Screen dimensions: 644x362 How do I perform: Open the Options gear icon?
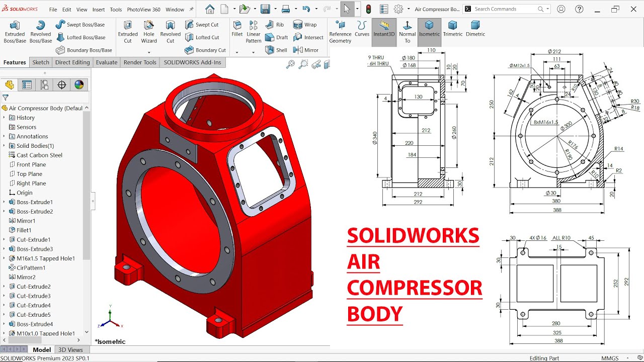click(398, 9)
